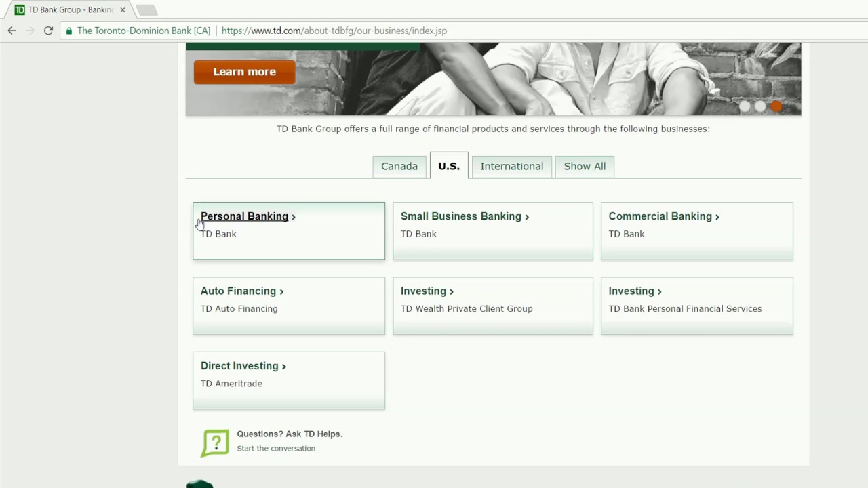
Task: Open Investing for TD Bank Personal Financial Services
Action: click(x=631, y=291)
